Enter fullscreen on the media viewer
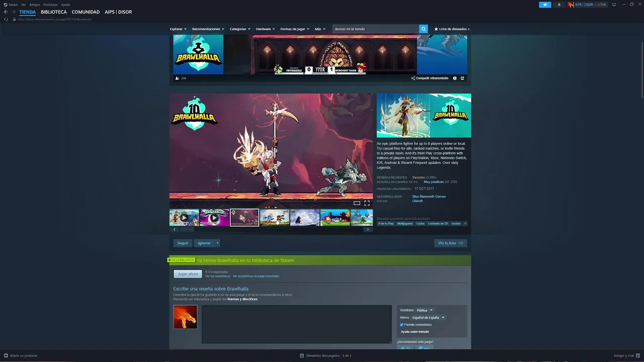This screenshot has width=644, height=362. pos(367,203)
